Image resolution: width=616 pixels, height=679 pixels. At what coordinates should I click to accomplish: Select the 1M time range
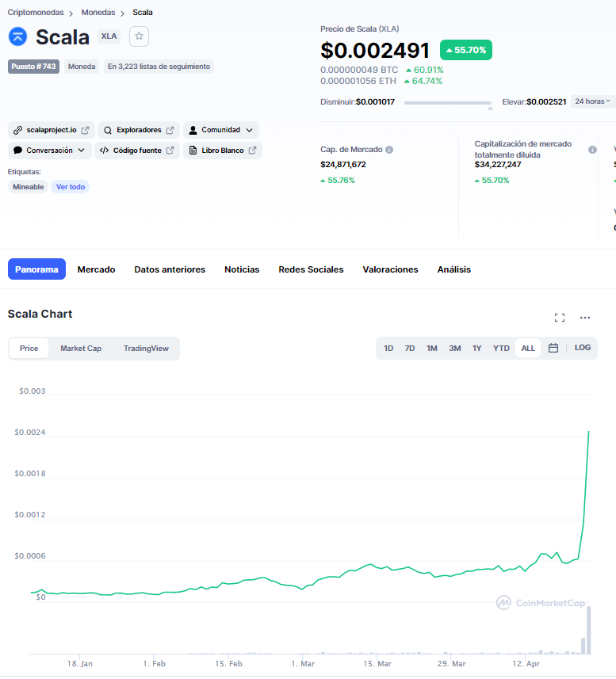click(x=432, y=348)
